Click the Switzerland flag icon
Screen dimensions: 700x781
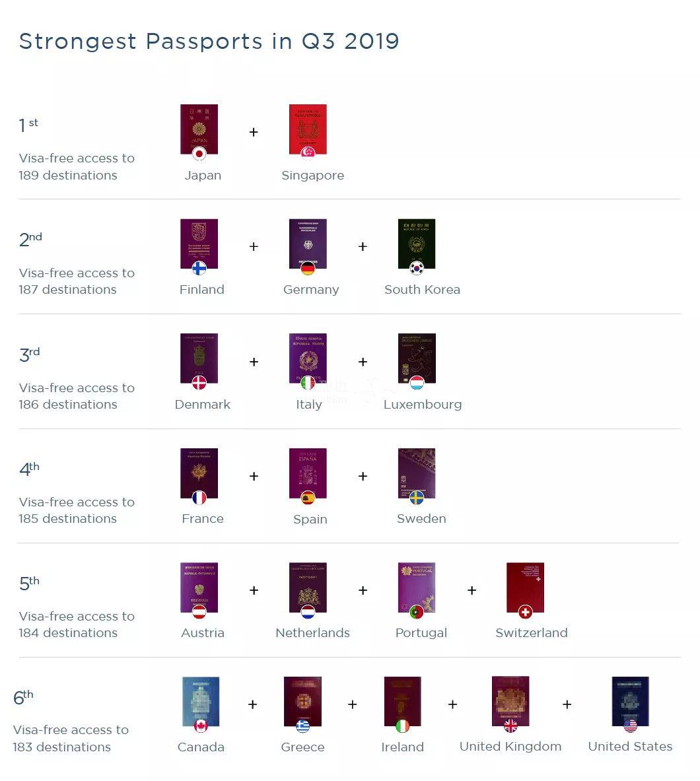tap(526, 612)
